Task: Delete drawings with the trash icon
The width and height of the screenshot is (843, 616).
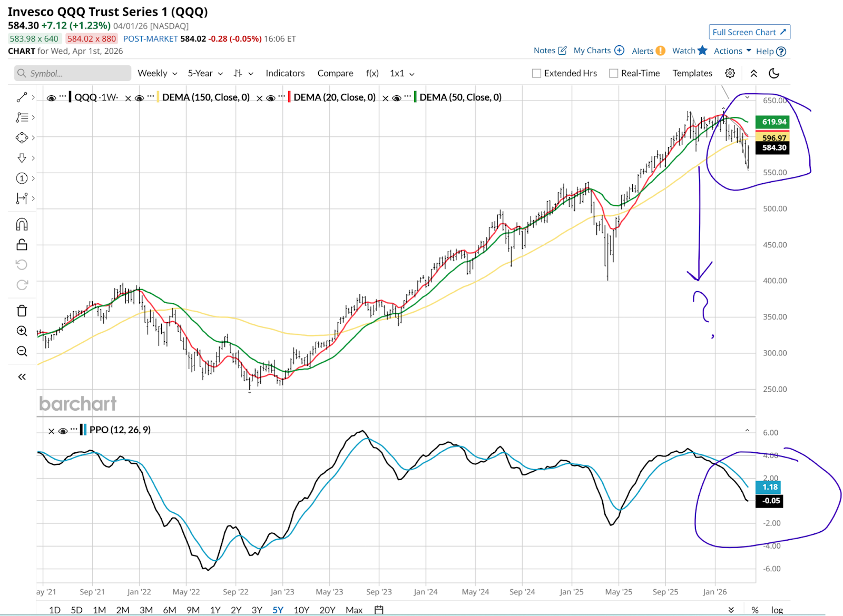Action: (x=22, y=311)
